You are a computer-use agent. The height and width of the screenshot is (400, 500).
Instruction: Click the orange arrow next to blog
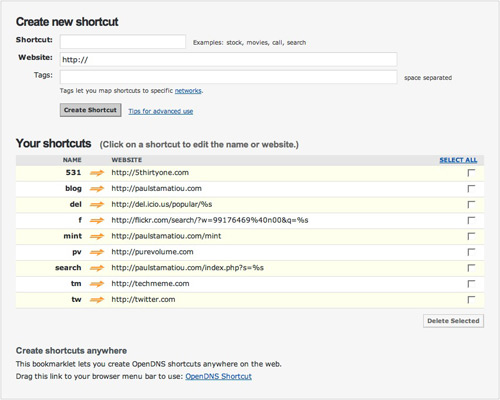[x=97, y=189]
